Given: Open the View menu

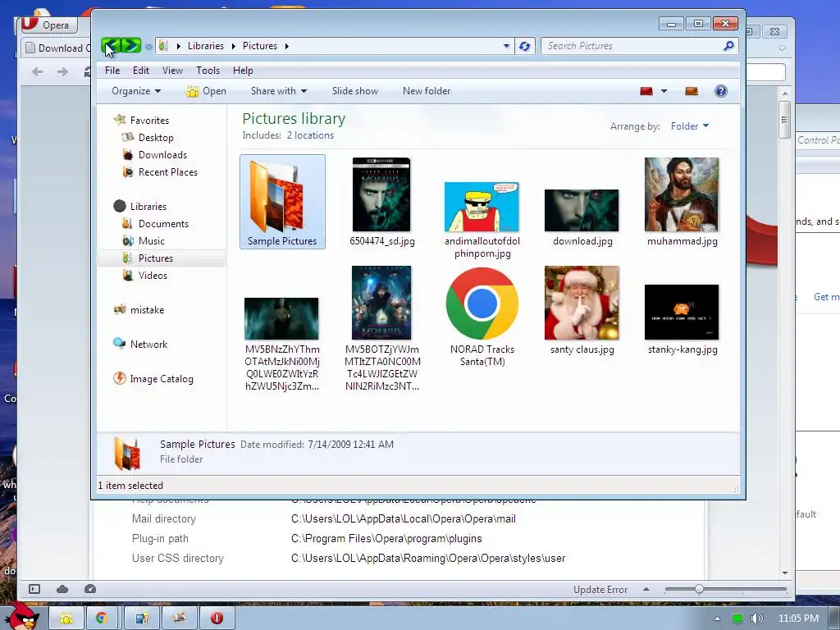Looking at the screenshot, I should click(x=172, y=71).
